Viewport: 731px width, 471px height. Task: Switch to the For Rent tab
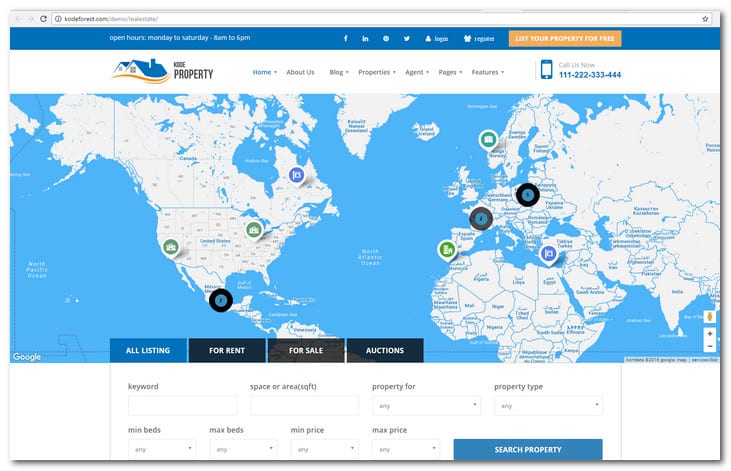pyautogui.click(x=227, y=351)
